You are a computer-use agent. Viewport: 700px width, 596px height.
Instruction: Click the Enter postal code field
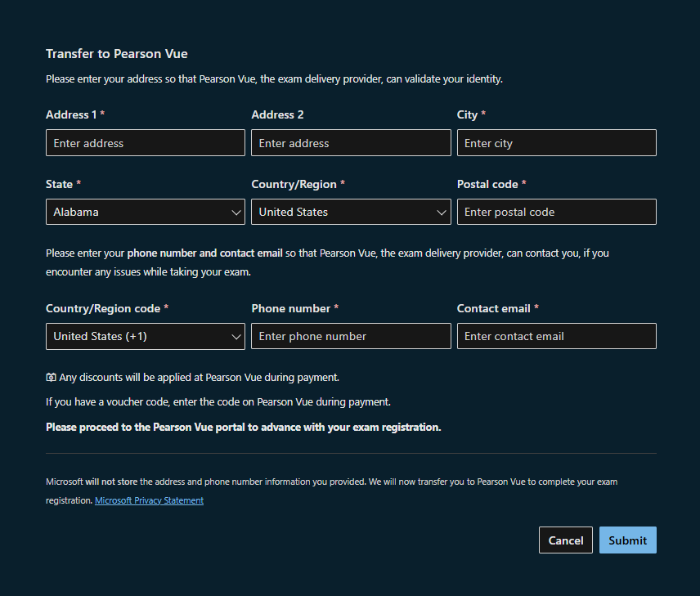(x=556, y=212)
